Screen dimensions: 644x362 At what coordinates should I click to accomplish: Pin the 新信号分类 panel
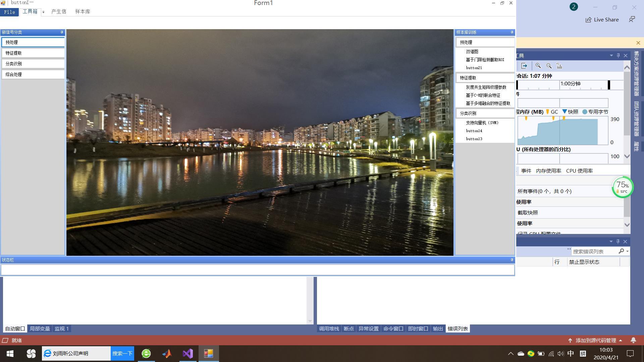pos(62,32)
